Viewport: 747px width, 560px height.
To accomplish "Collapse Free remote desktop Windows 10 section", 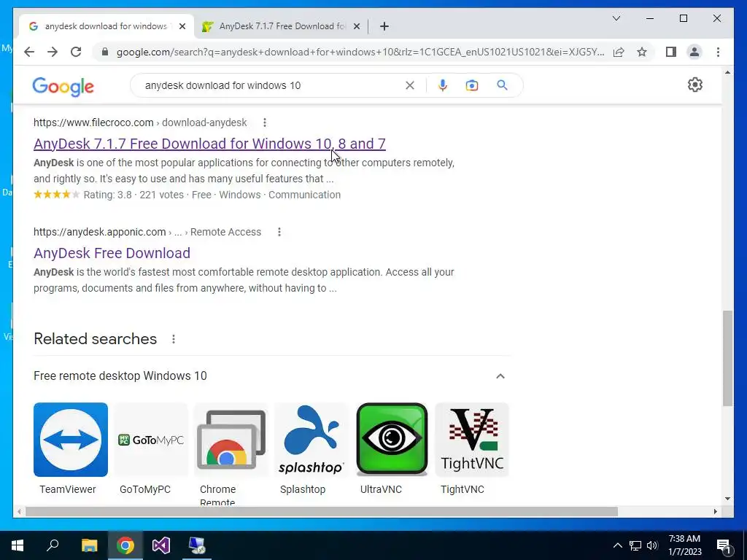I will pos(500,376).
